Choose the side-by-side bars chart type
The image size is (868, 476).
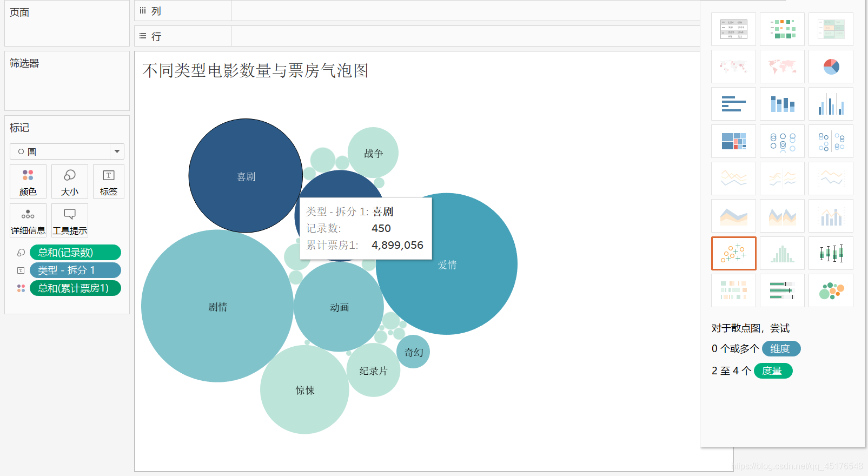tap(831, 104)
